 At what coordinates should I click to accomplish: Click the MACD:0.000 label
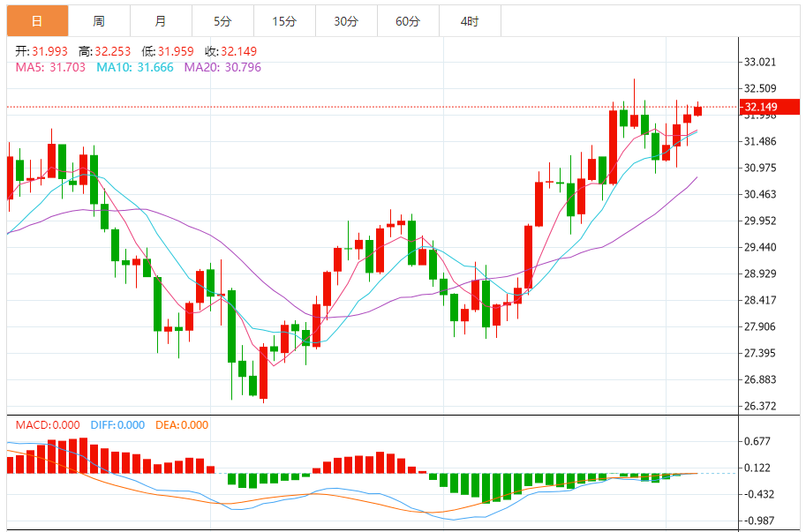(48, 425)
